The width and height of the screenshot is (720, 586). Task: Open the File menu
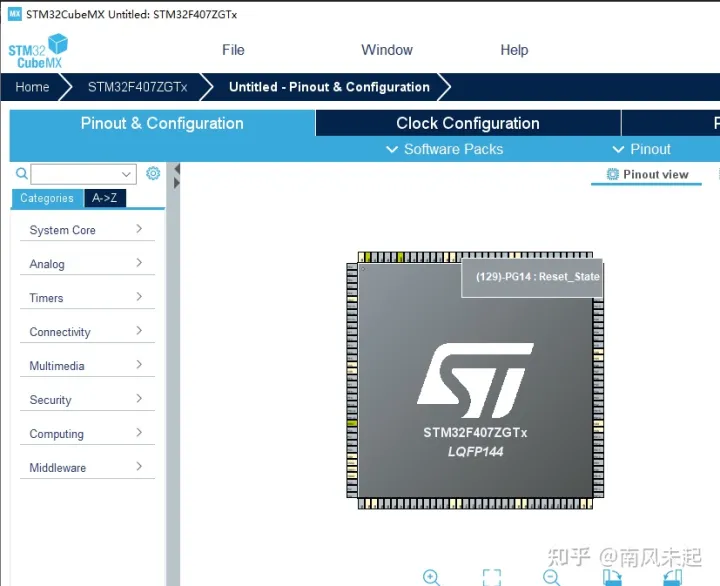click(x=233, y=50)
